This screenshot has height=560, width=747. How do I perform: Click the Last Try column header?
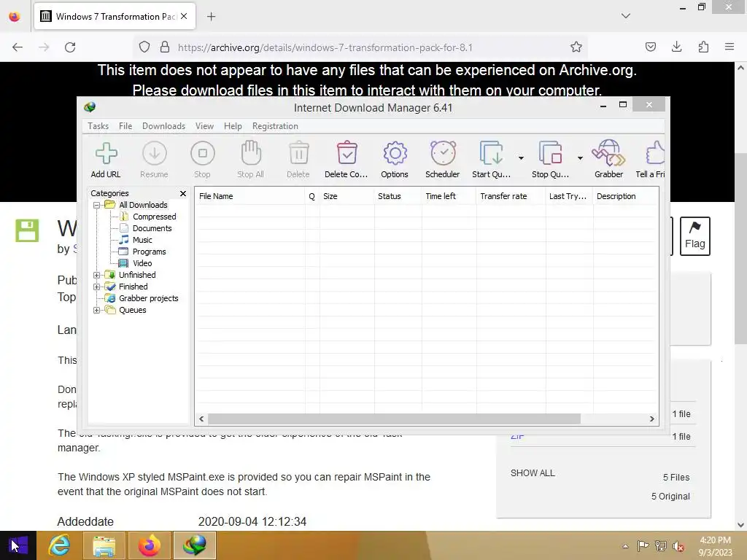pos(569,196)
